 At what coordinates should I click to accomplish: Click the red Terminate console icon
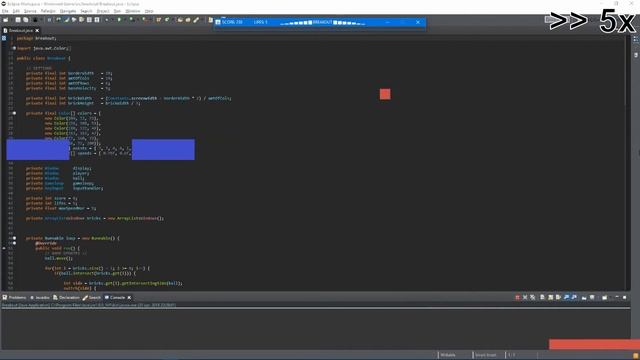pos(518,298)
